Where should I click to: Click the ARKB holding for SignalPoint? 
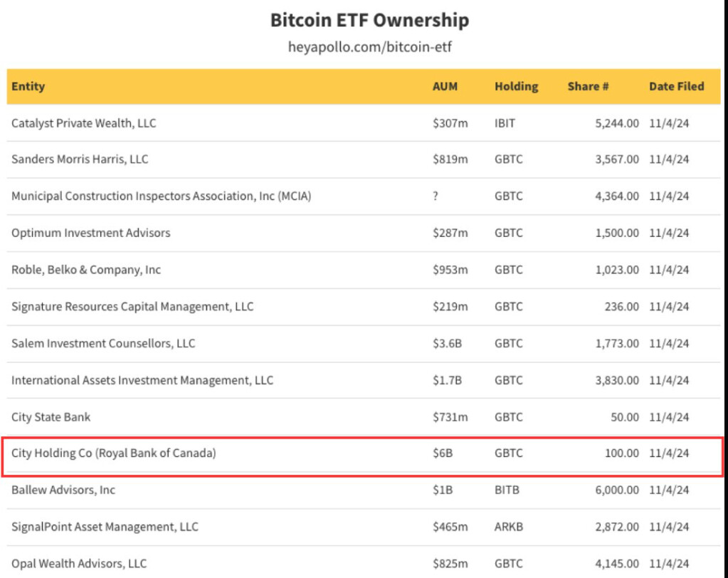(x=507, y=527)
